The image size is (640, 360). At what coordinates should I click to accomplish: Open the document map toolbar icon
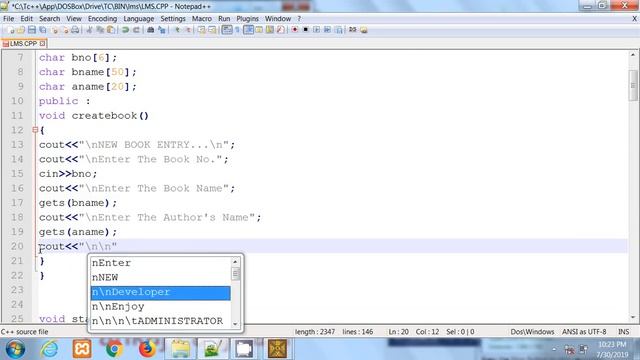pyautogui.click(x=270, y=30)
